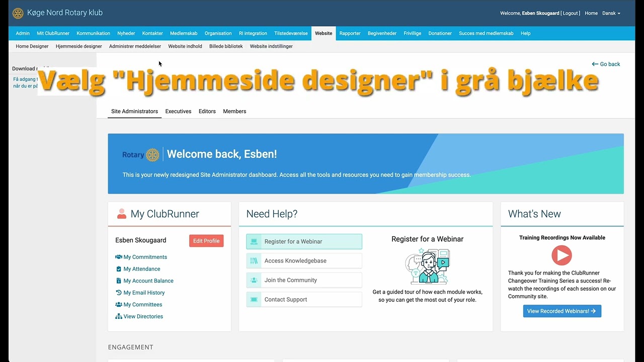Open the Begivenheder menu
Viewport: 644px width, 362px height.
382,33
